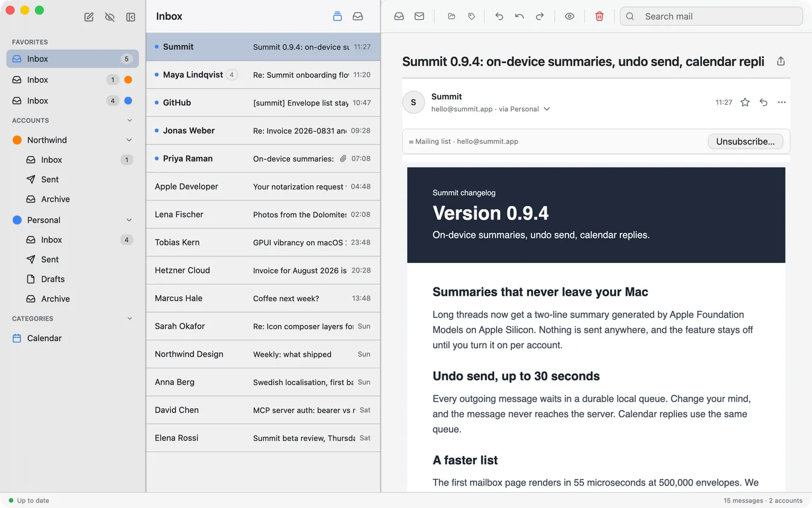
Task: Collapse the sidebar with the panel icon
Action: click(x=130, y=17)
